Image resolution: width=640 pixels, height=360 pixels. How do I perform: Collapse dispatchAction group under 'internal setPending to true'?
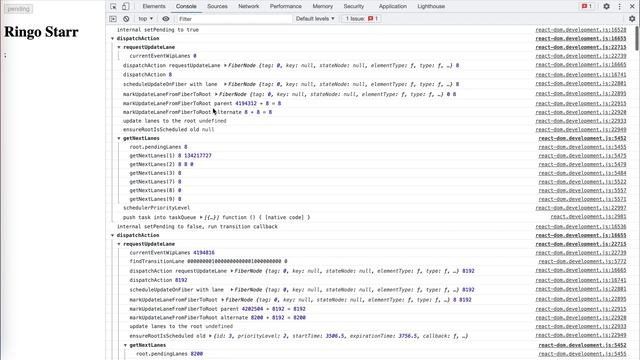113,39
